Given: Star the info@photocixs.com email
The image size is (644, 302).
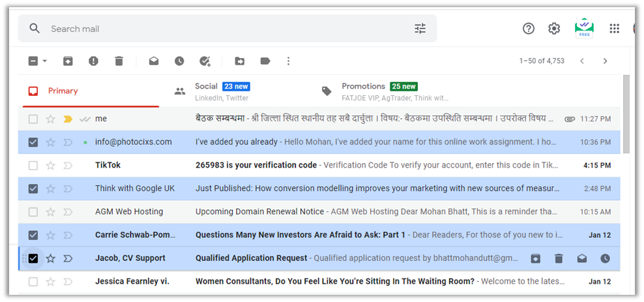Looking at the screenshot, I should (51, 142).
